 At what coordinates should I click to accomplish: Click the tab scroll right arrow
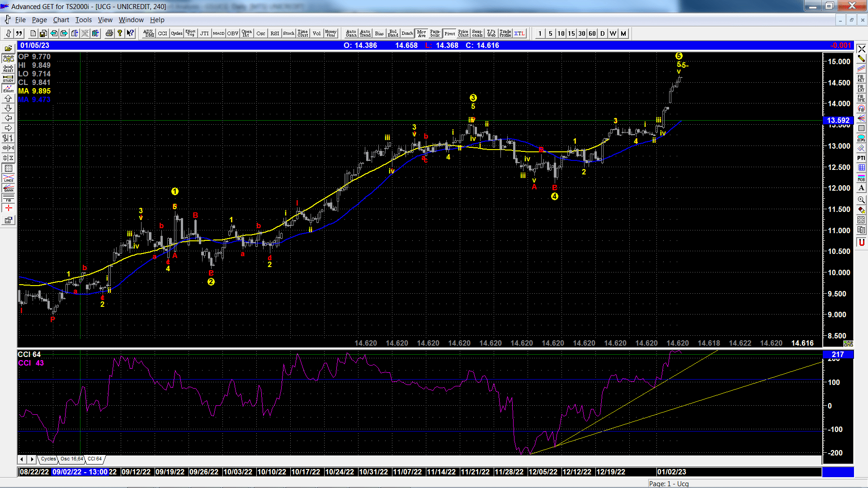32,459
